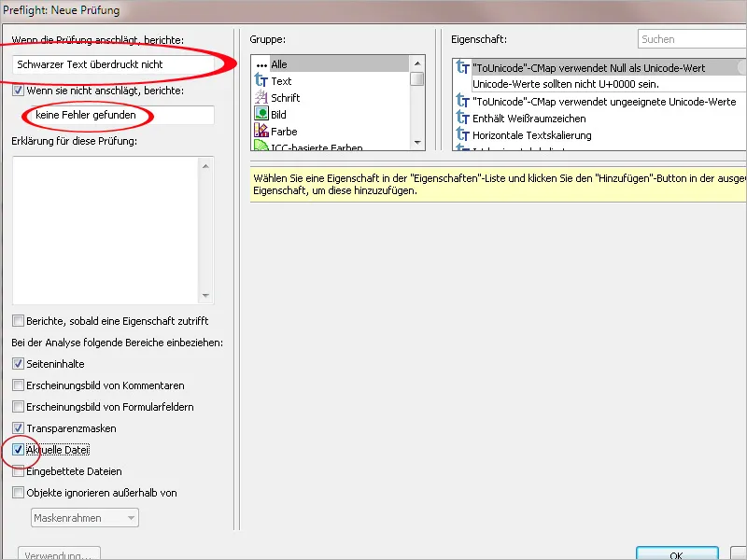Click the Gruppe list scrollbar thumb

(417, 78)
